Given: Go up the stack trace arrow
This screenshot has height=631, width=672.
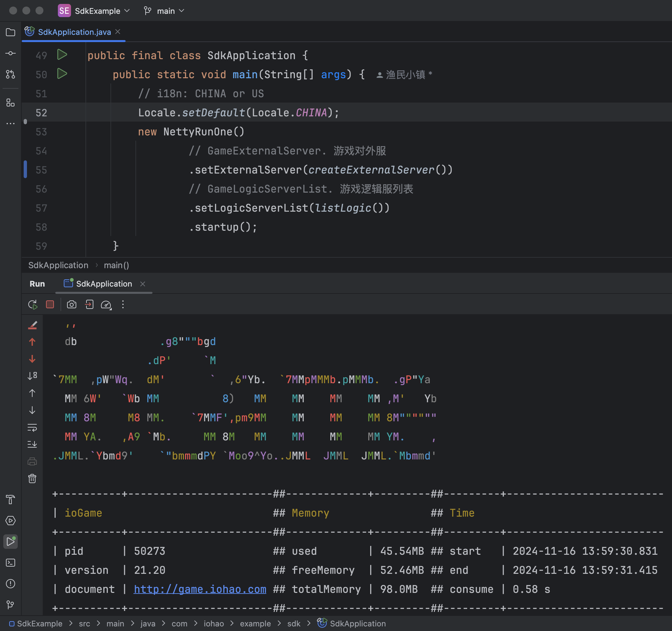Looking at the screenshot, I should (x=33, y=393).
